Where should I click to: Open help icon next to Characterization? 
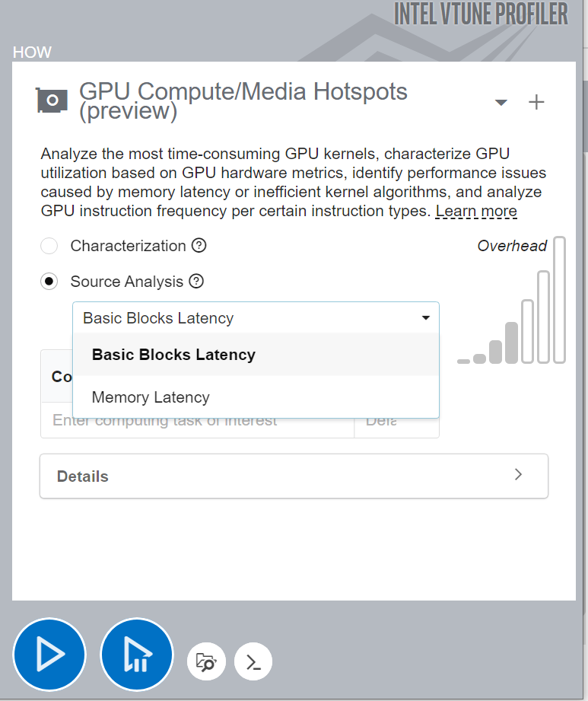click(x=199, y=245)
